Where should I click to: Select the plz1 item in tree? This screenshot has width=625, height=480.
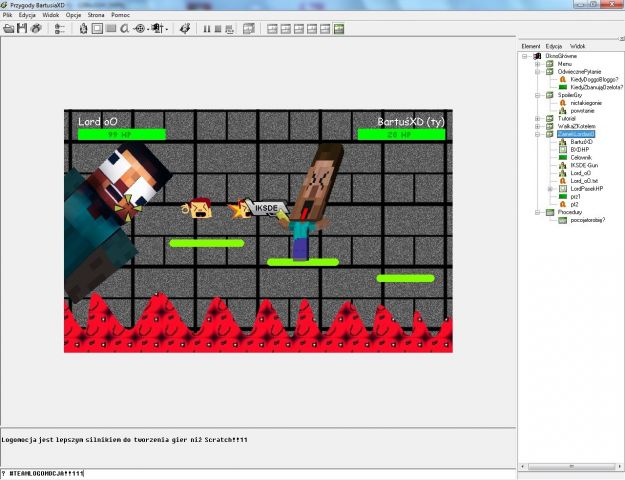point(575,197)
